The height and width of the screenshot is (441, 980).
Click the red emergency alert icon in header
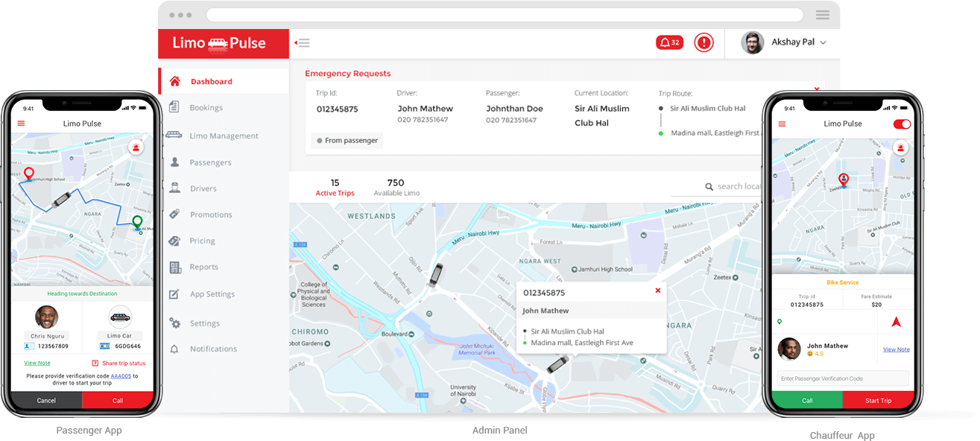tap(702, 42)
